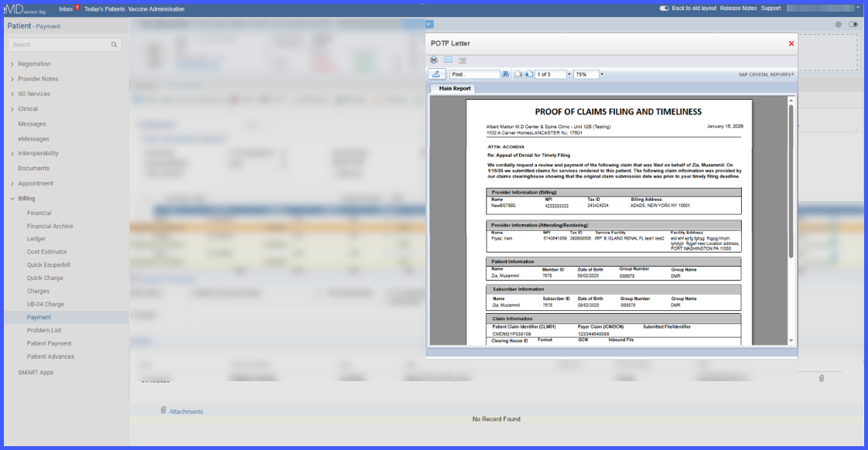868x450 pixels.
Task: Flip the toggle beside the gear icon
Action: pyautogui.click(x=853, y=24)
